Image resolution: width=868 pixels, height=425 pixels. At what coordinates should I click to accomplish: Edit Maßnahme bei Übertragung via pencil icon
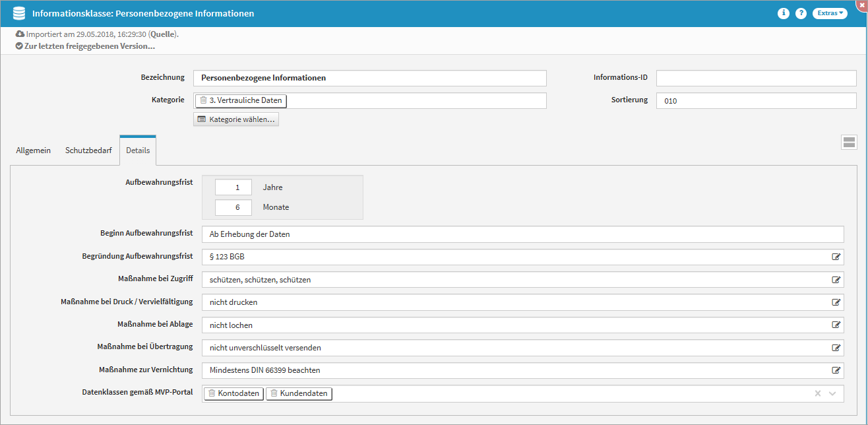click(836, 348)
